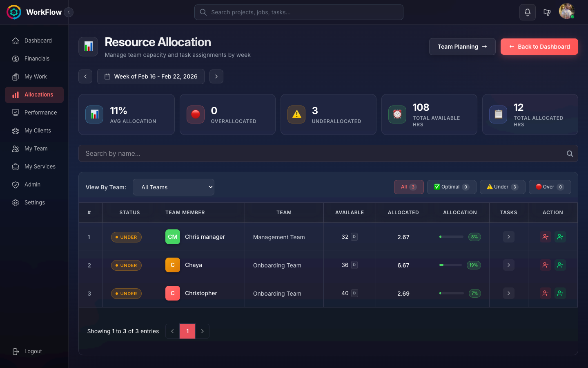Click the Performance sidebar icon
Image resolution: width=588 pixels, height=368 pixels.
(x=16, y=112)
